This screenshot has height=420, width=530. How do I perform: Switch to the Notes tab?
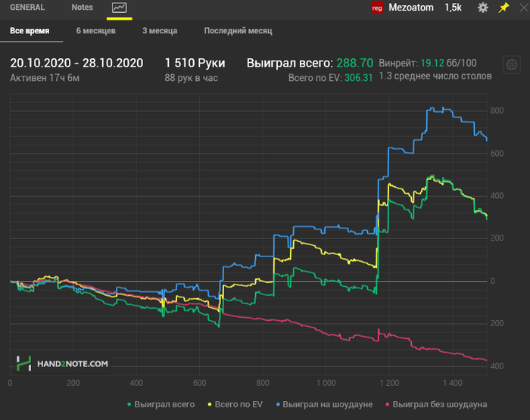[82, 8]
